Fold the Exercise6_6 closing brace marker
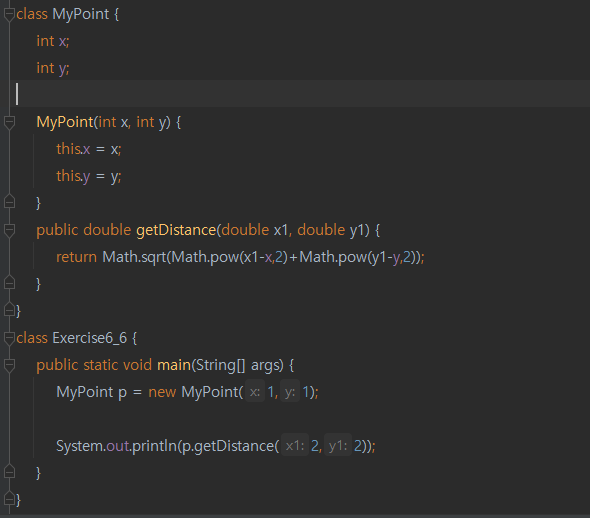 point(9,500)
